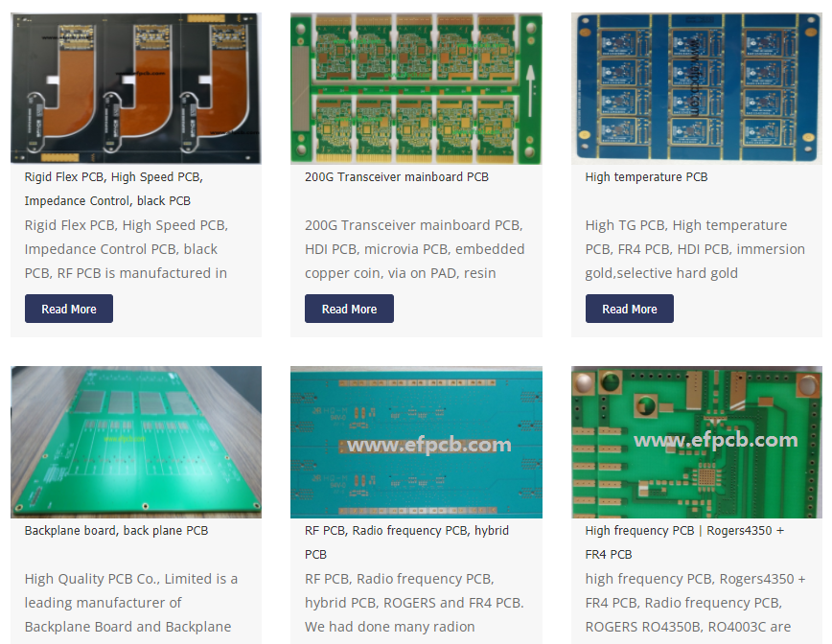Open the Rogers4350 high frequency PCB image

point(696,442)
